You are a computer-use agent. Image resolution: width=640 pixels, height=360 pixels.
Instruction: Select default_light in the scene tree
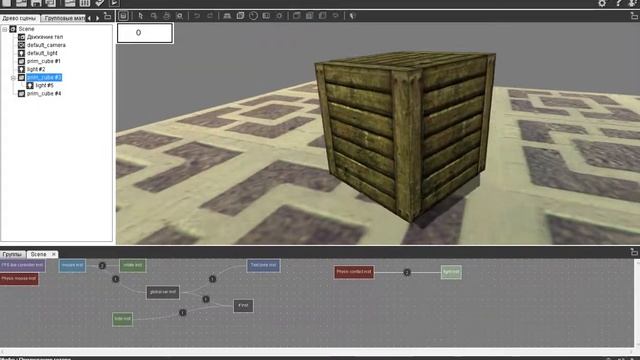click(42, 53)
